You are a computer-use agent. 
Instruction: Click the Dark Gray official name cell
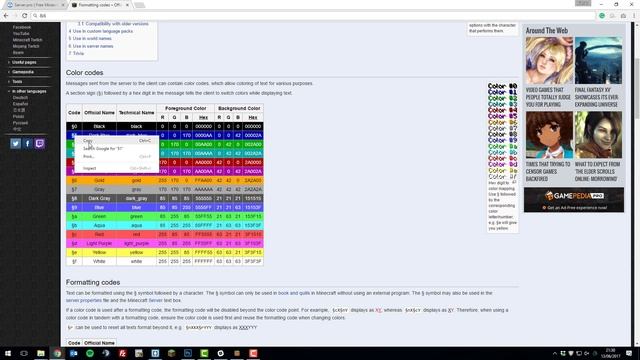(x=99, y=198)
